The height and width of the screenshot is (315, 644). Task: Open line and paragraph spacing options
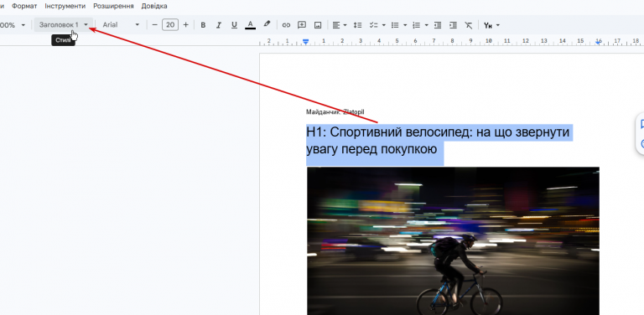click(x=358, y=25)
